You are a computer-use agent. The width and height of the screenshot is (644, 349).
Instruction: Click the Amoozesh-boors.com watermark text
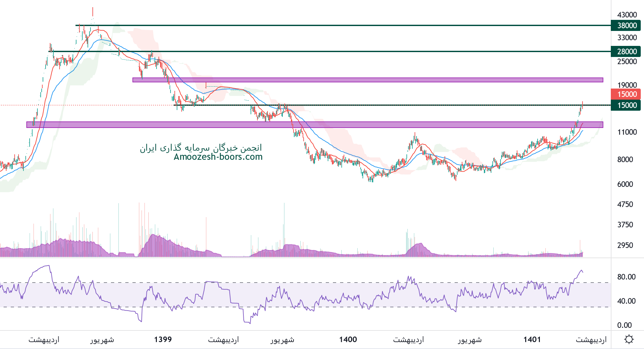[218, 157]
